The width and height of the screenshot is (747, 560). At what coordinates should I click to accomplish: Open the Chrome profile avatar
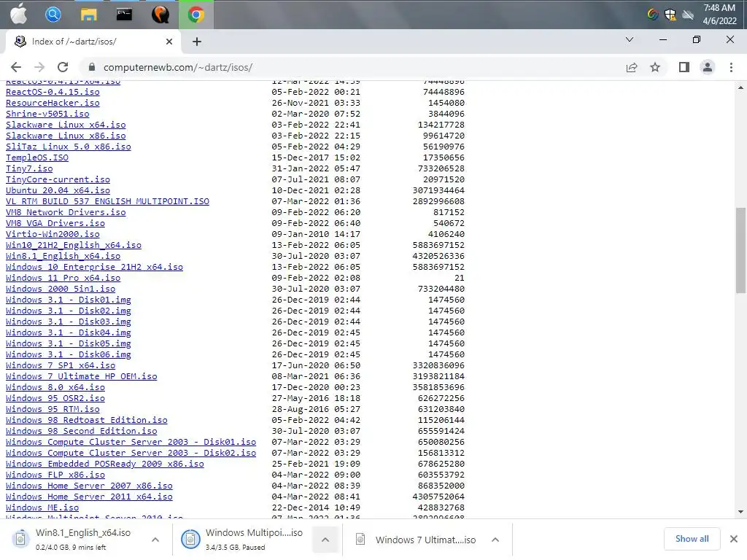point(708,67)
